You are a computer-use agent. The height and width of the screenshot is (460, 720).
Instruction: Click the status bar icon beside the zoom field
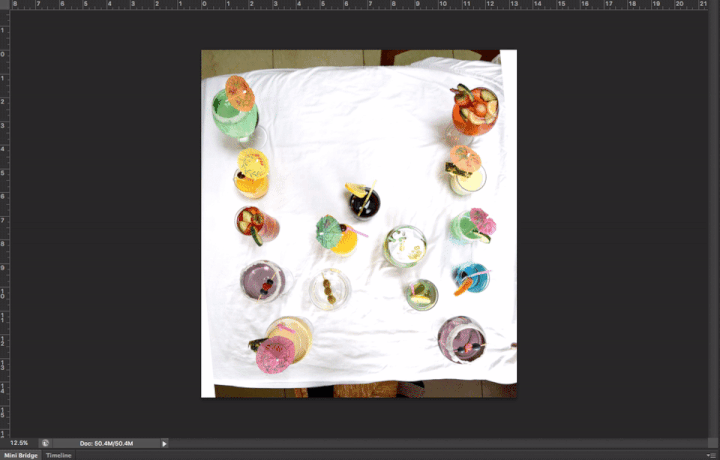pos(45,442)
